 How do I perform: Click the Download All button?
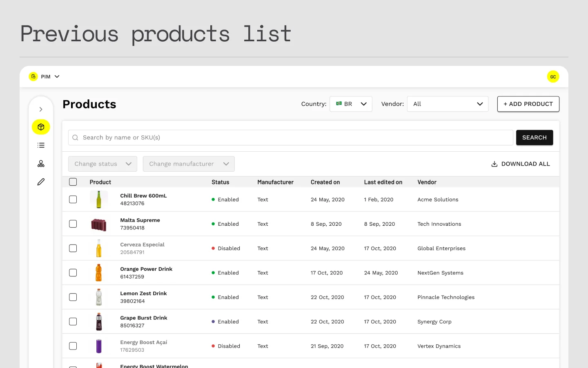(x=521, y=164)
